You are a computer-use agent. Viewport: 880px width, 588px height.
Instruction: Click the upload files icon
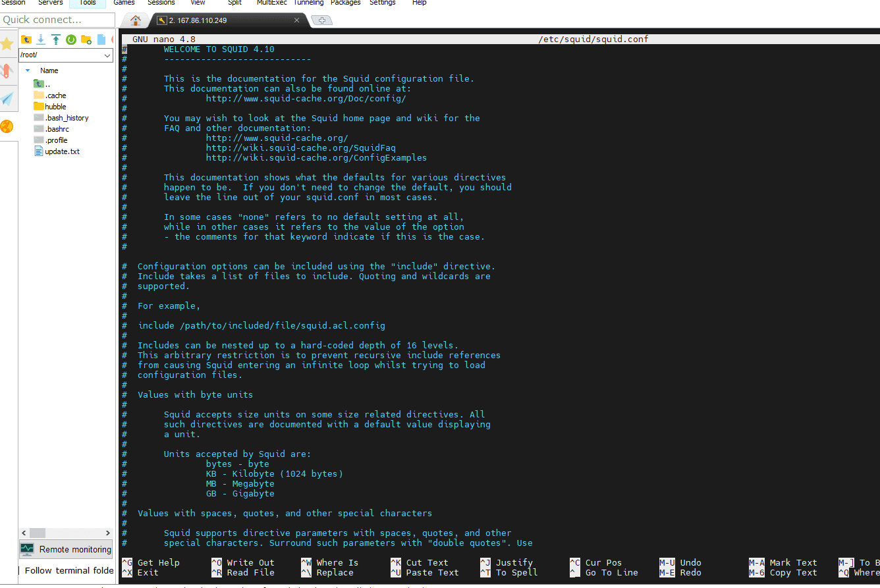point(56,40)
